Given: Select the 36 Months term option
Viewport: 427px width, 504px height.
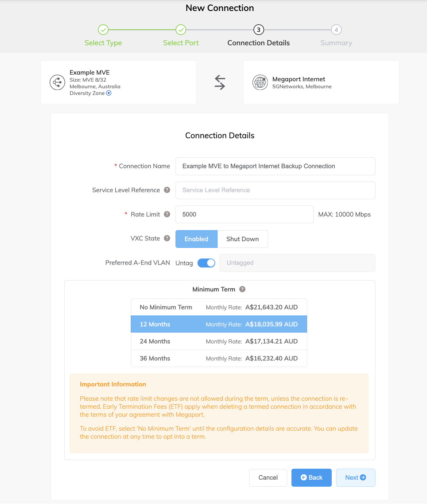Looking at the screenshot, I should pos(219,358).
